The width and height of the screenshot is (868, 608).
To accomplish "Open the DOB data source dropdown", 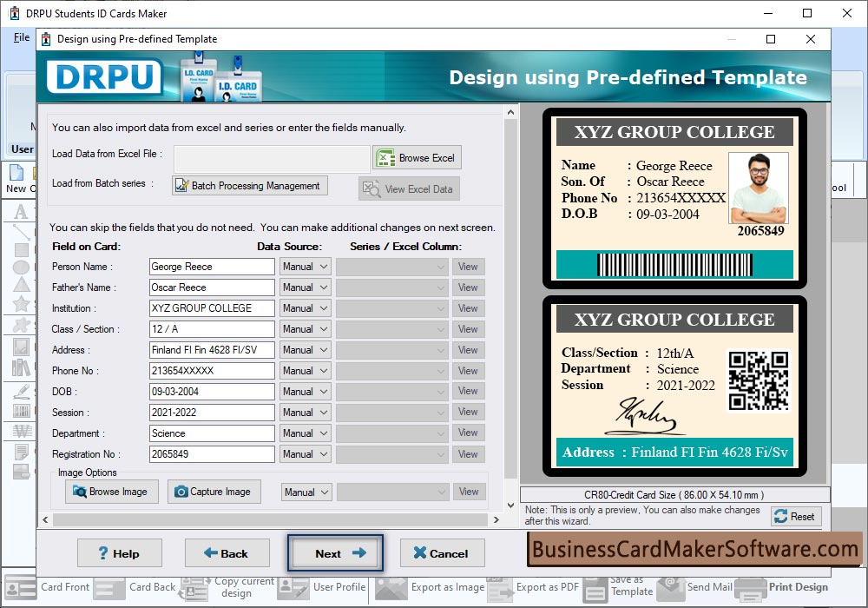I will [x=306, y=392].
